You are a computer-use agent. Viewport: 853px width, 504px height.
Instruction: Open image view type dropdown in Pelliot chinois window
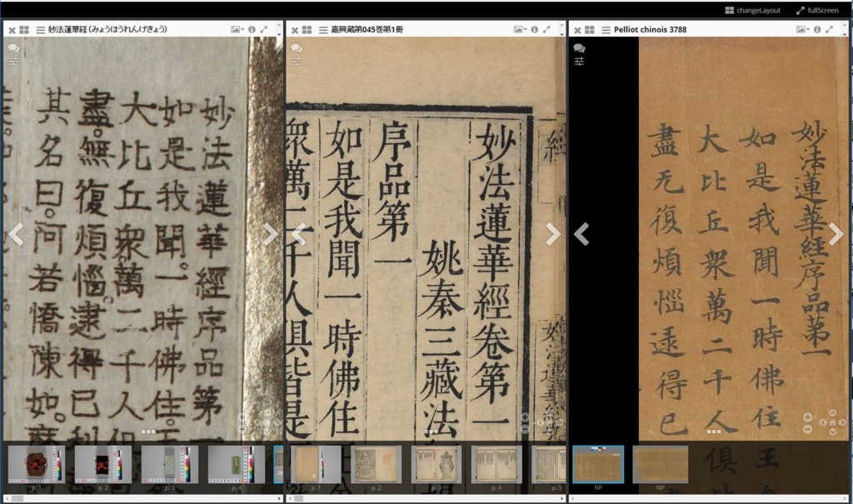pos(804,30)
